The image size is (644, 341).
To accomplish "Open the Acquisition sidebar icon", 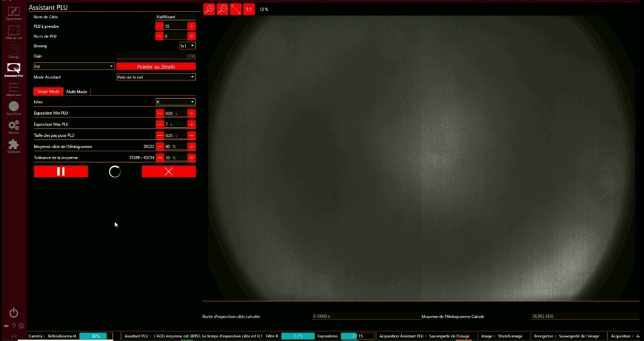I will [14, 108].
